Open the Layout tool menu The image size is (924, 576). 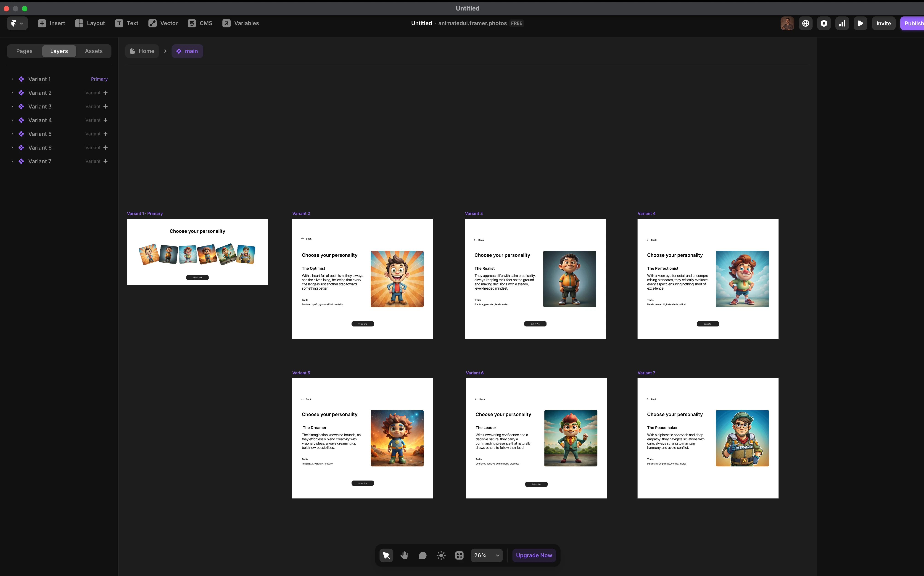click(90, 23)
